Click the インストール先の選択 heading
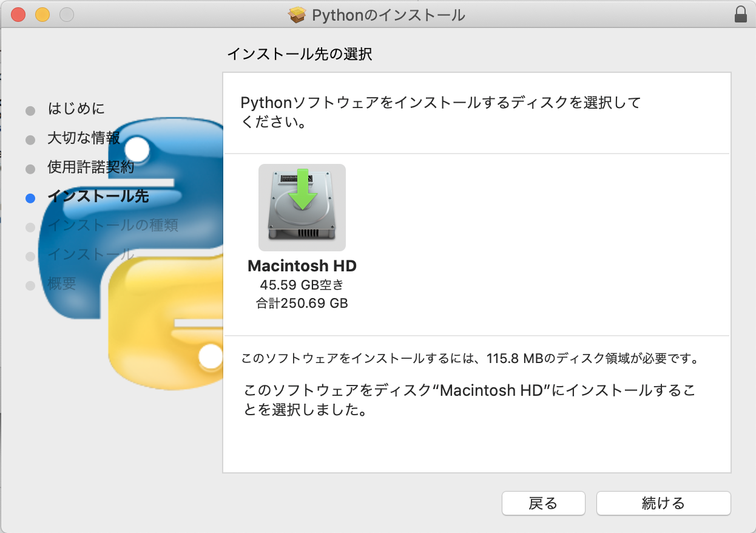This screenshot has height=533, width=756. [x=300, y=54]
